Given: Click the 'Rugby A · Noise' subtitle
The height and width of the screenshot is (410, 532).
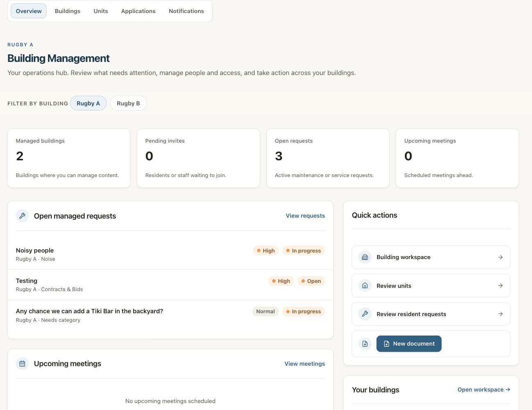Looking at the screenshot, I should 36,259.
